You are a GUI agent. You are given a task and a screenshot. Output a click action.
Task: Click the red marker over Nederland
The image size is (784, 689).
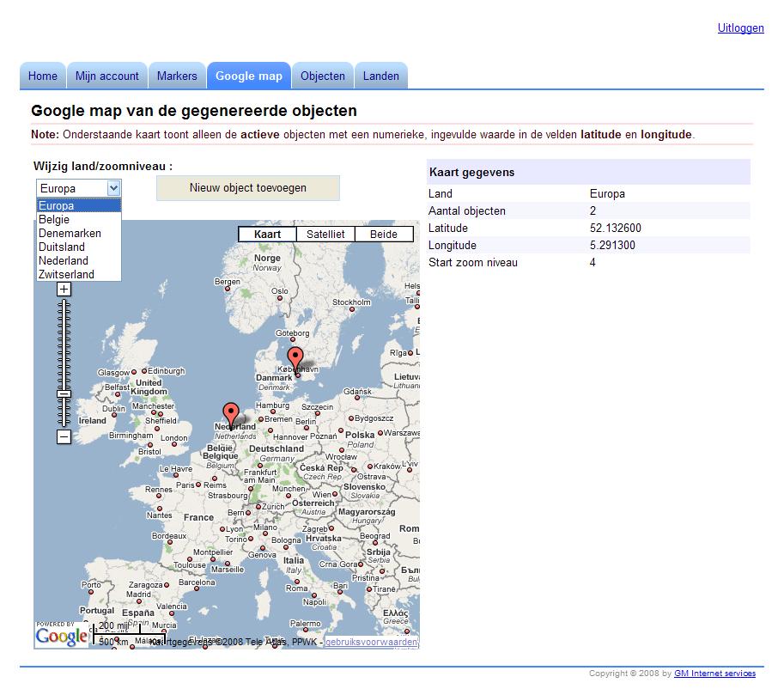[x=230, y=415]
